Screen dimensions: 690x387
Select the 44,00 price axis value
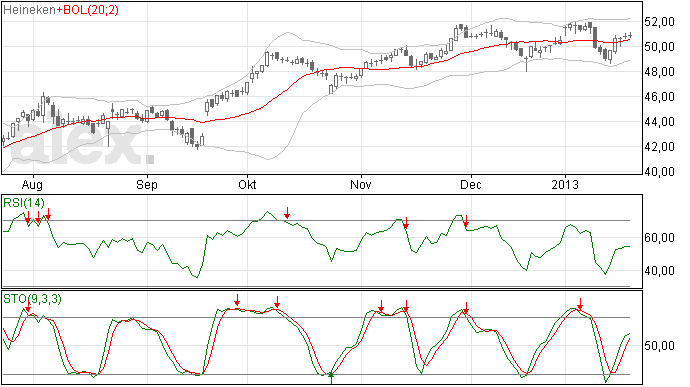coord(659,122)
